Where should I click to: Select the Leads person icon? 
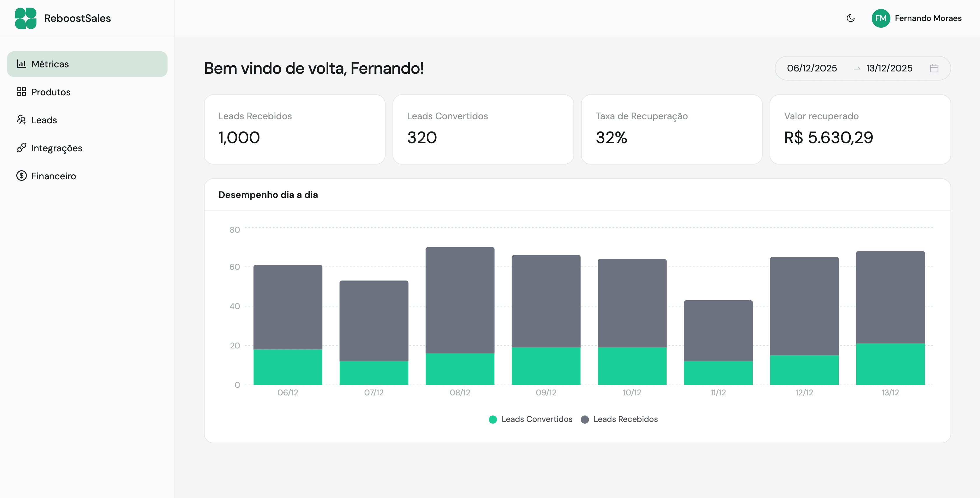22,120
